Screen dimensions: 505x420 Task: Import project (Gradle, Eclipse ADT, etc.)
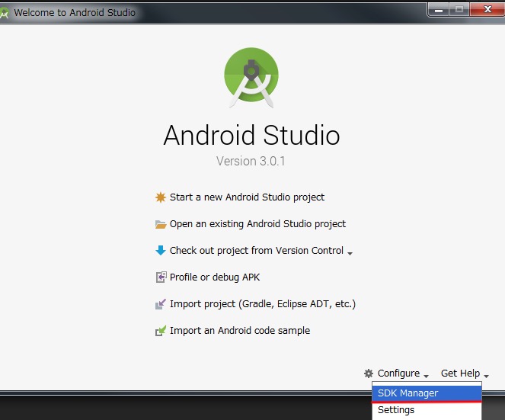[263, 304]
